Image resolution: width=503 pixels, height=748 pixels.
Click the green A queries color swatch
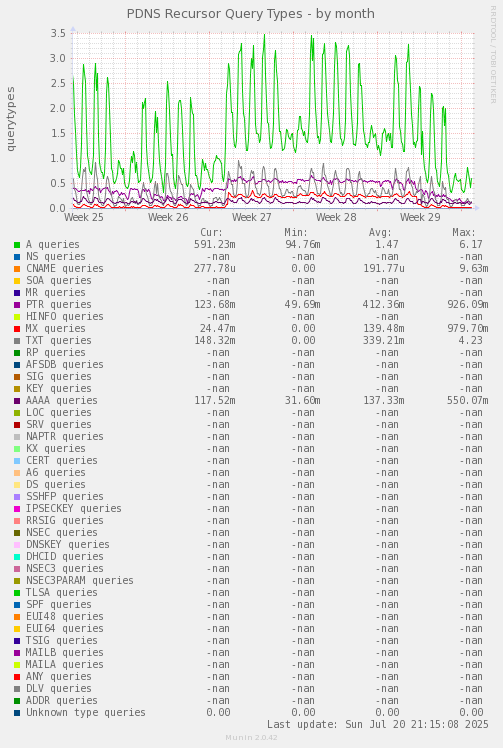click(17, 245)
